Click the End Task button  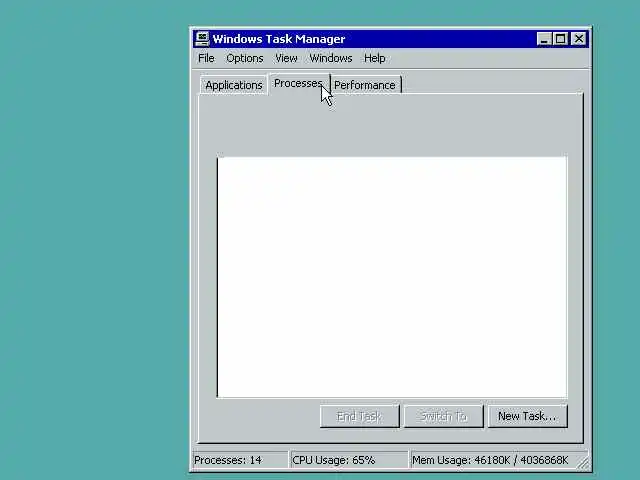coord(359,416)
